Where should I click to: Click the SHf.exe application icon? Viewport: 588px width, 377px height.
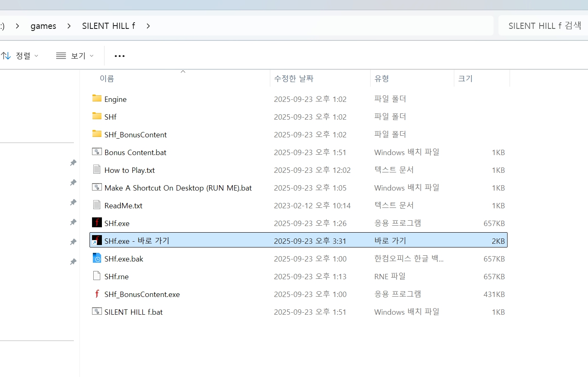(x=97, y=223)
